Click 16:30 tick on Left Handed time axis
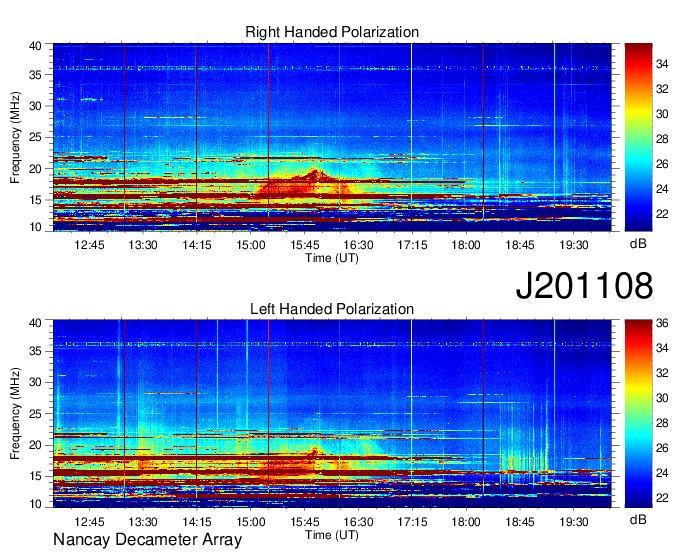This screenshot has width=680, height=552. coord(358,522)
